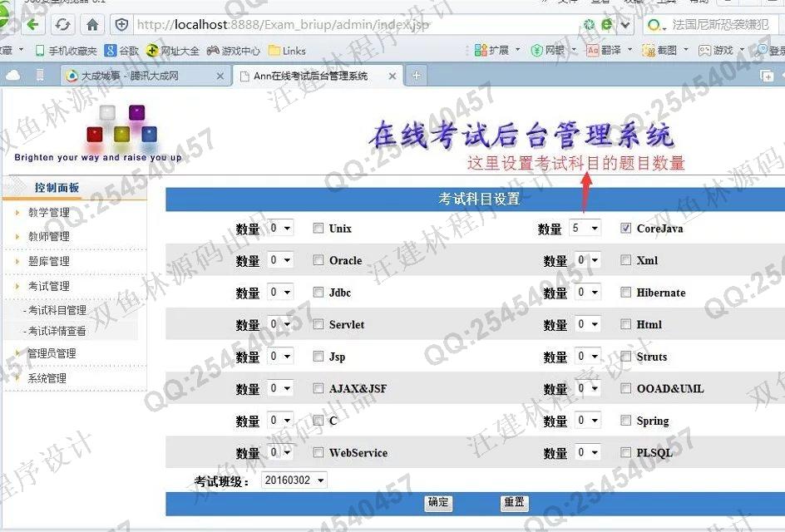Click the 重置 reset button
The image size is (785, 532).
point(514,502)
